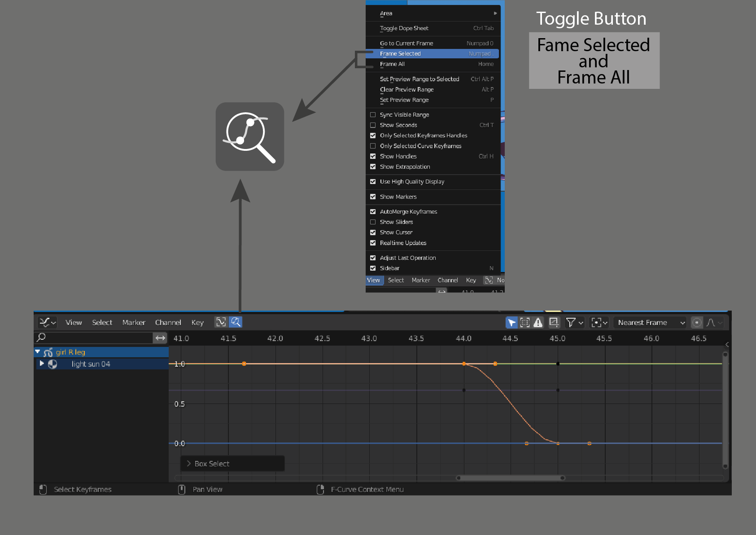Choose Set Preview Range to Selected
The height and width of the screenshot is (535, 756).
coord(433,79)
